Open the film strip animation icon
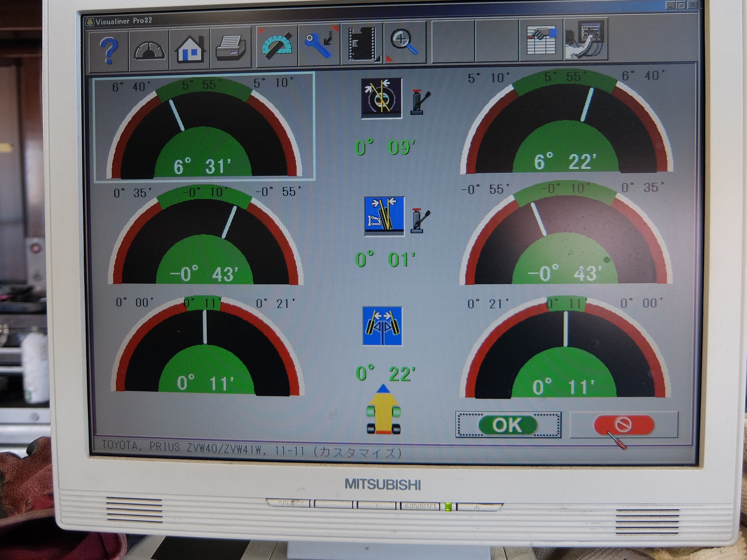Image resolution: width=747 pixels, height=560 pixels. 362,44
